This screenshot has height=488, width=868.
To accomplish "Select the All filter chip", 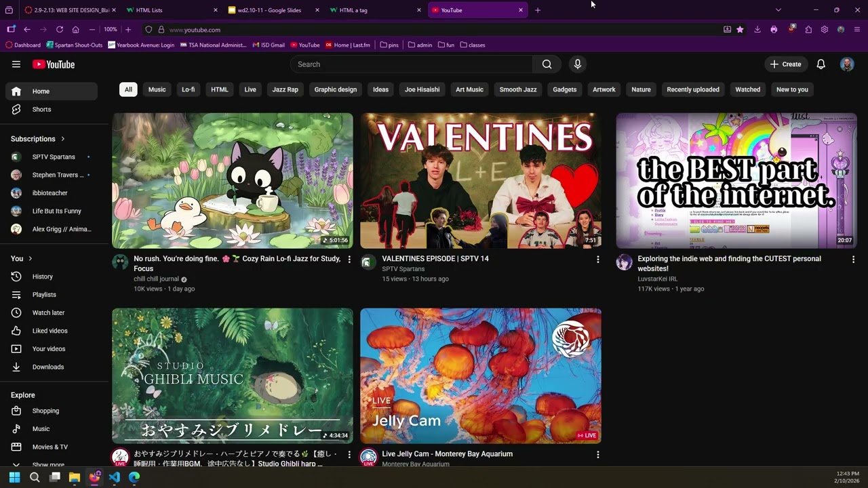I will [x=128, y=89].
